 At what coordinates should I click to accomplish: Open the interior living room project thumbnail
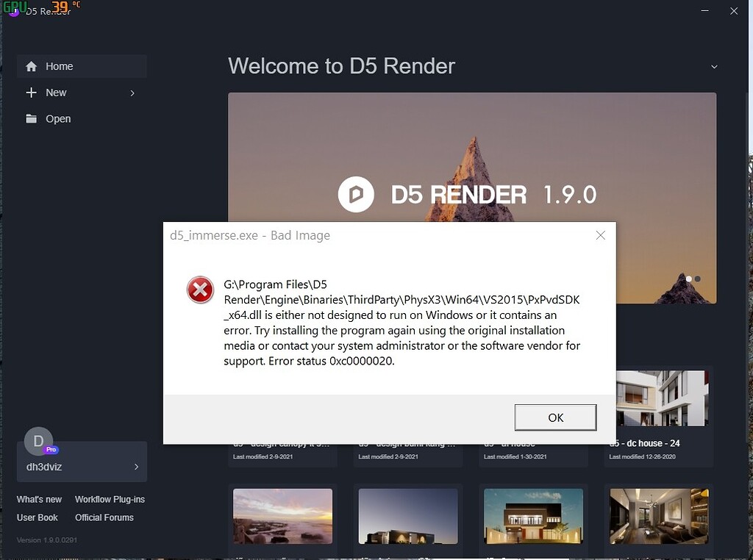pyautogui.click(x=658, y=516)
